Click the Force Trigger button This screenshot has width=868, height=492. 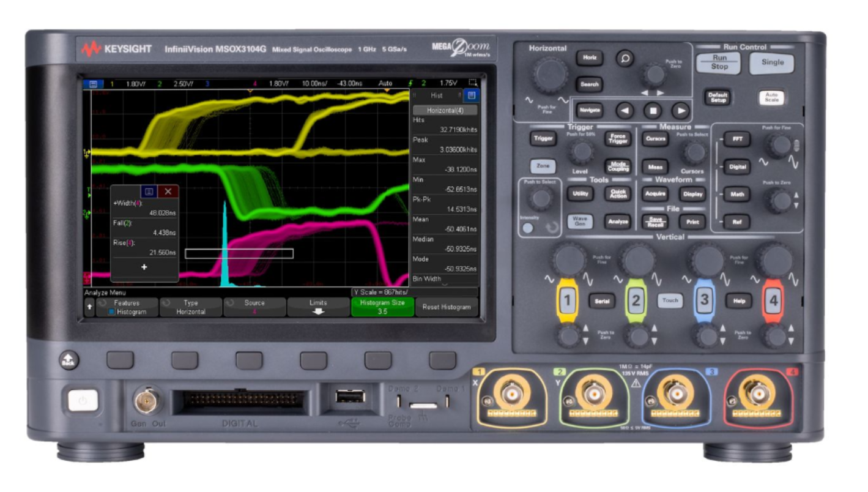(x=618, y=139)
